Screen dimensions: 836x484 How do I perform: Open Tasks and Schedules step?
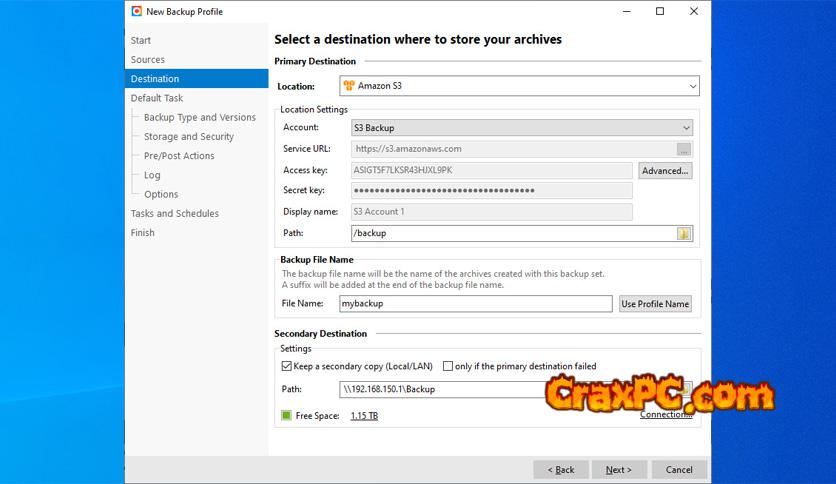174,213
